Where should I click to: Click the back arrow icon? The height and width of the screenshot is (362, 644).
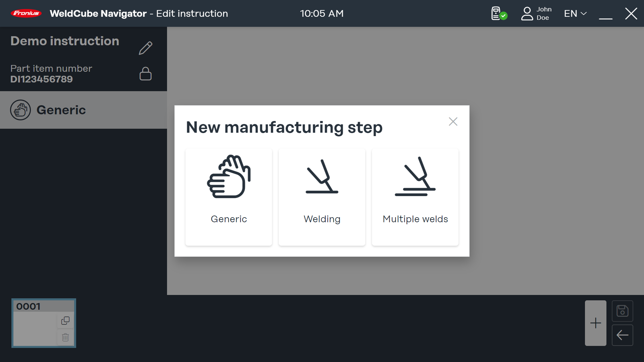click(x=623, y=335)
